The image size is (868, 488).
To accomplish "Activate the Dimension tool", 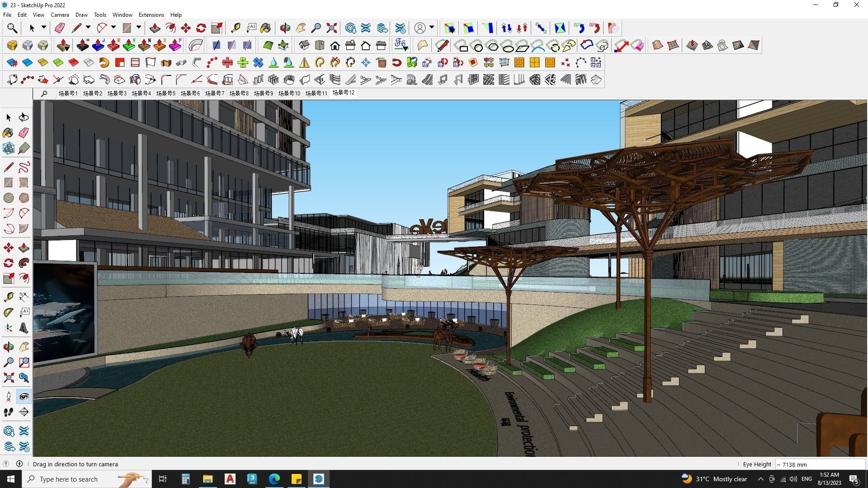I will pos(24,296).
